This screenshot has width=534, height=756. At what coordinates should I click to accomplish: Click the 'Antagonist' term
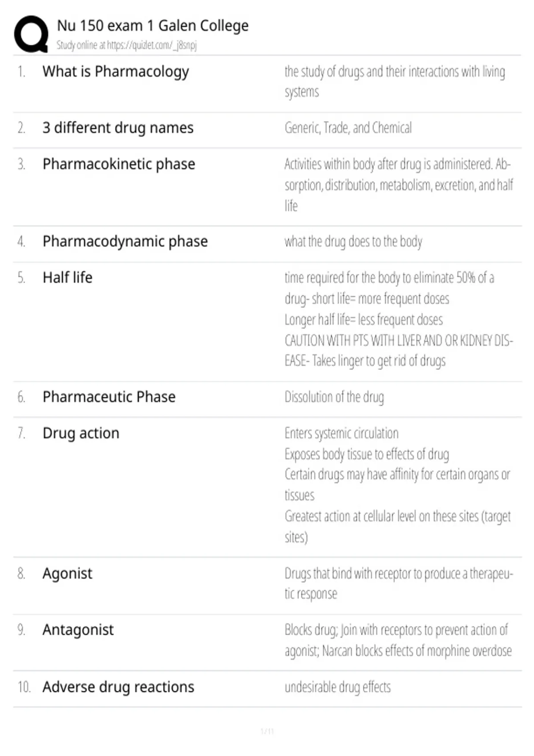(x=78, y=630)
